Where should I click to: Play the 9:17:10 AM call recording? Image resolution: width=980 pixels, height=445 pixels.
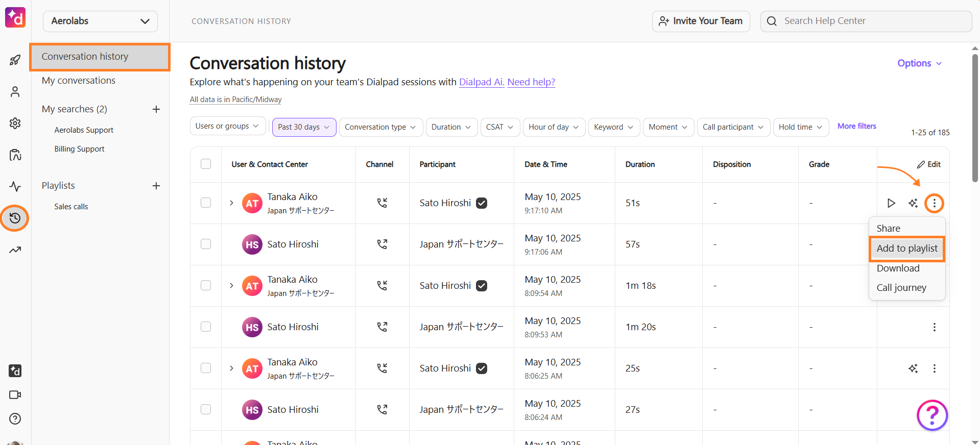coord(891,203)
